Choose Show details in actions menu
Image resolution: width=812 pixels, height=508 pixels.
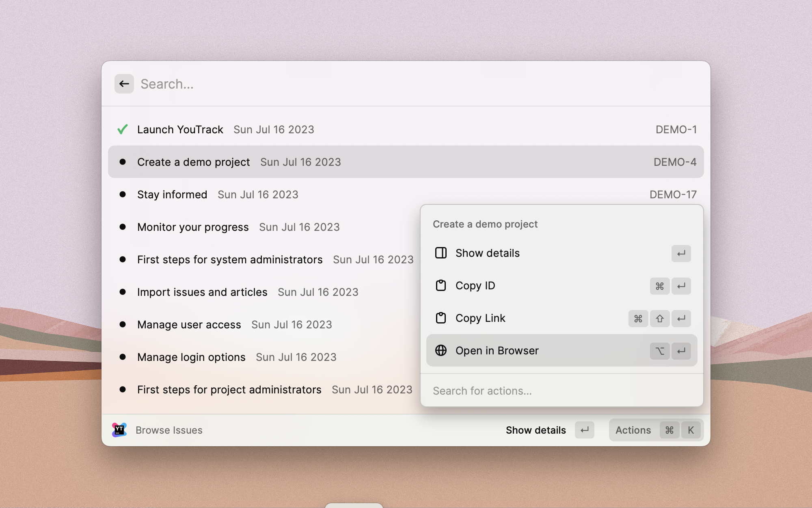click(x=562, y=253)
